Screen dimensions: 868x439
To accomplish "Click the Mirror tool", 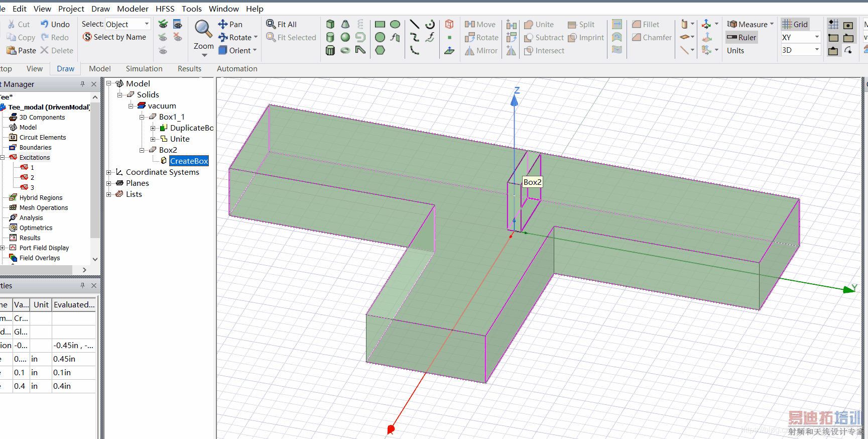I will (x=480, y=51).
